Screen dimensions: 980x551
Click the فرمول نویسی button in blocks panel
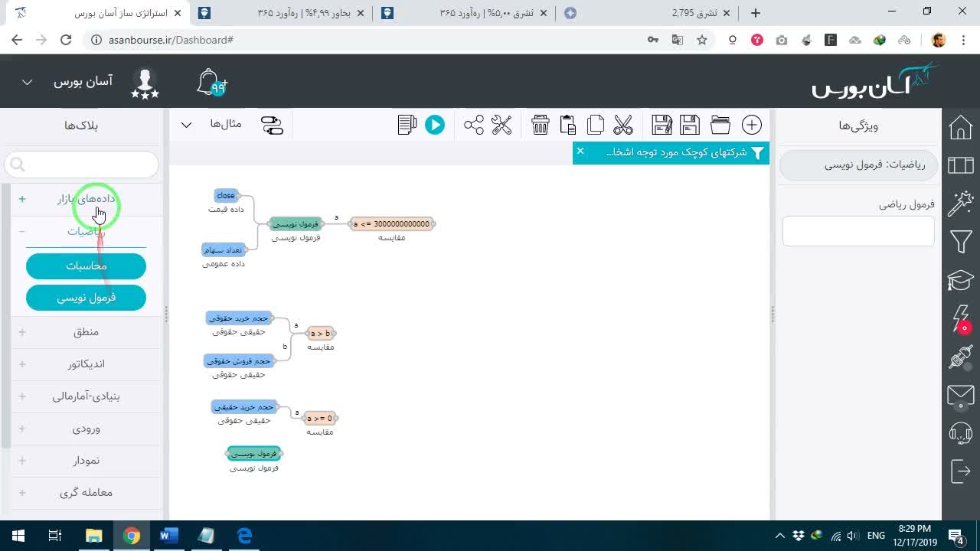tap(86, 298)
